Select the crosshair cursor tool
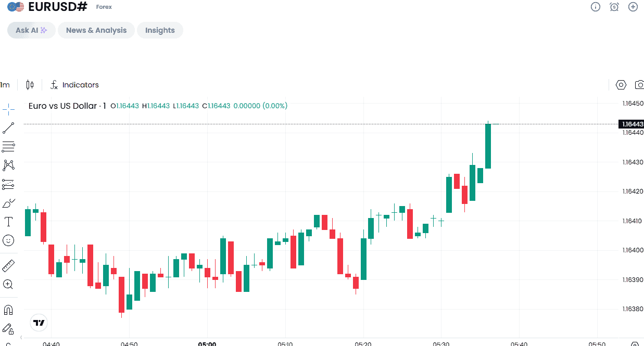The width and height of the screenshot is (644, 346). (x=8, y=109)
